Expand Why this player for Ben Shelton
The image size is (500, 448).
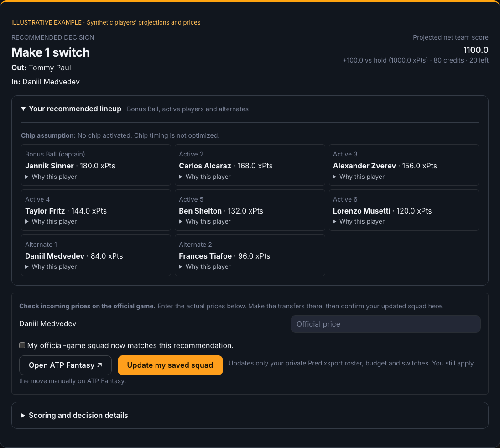point(205,221)
